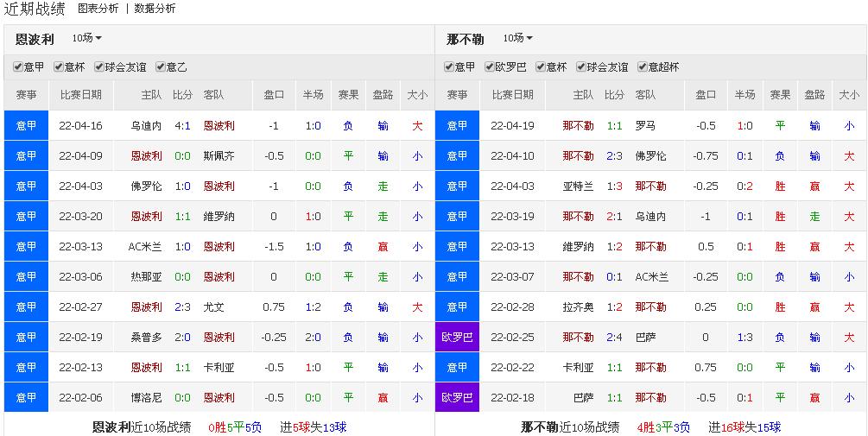Screen dimensions: 868x436
Task: Click handicap -1.5 in AC米兰 row
Action: pos(274,246)
